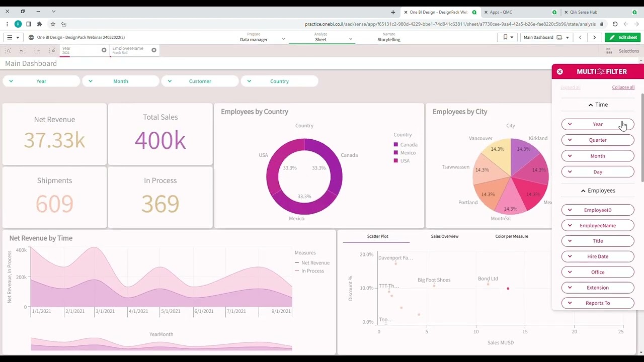The image size is (644, 362).
Task: Expand the Year filter pane on dashboard
Action: 41,81
